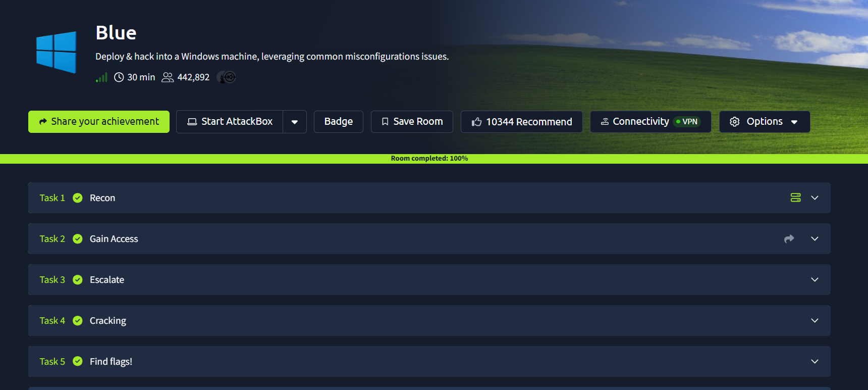Click the green check icon on Task 3
868x390 pixels.
click(78, 280)
